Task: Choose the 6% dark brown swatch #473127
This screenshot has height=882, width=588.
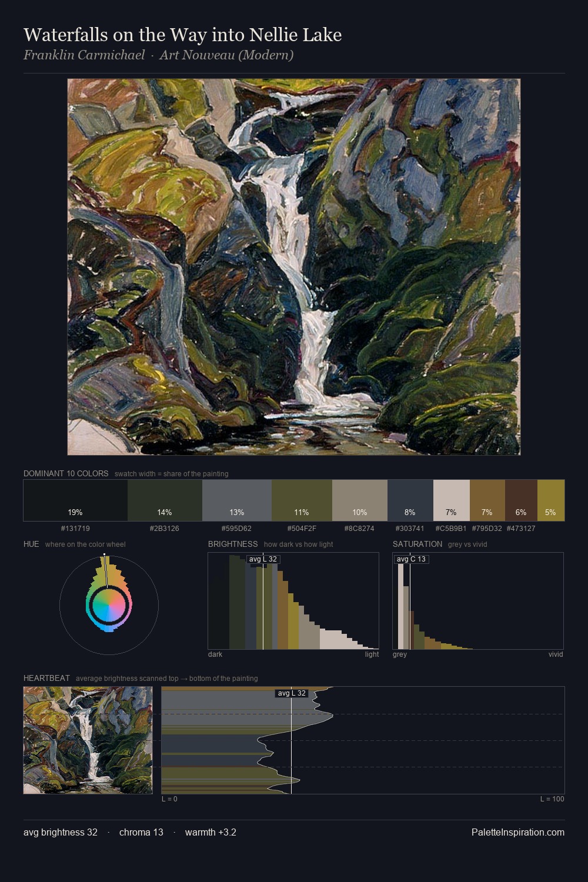Action: point(521,500)
